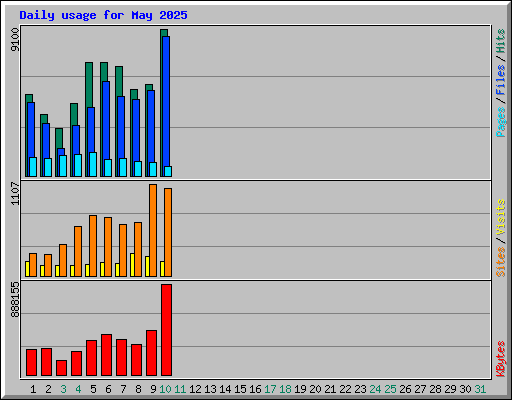The height and width of the screenshot is (400, 512).
Task: Click the Hits legend label
Action: pos(501,41)
